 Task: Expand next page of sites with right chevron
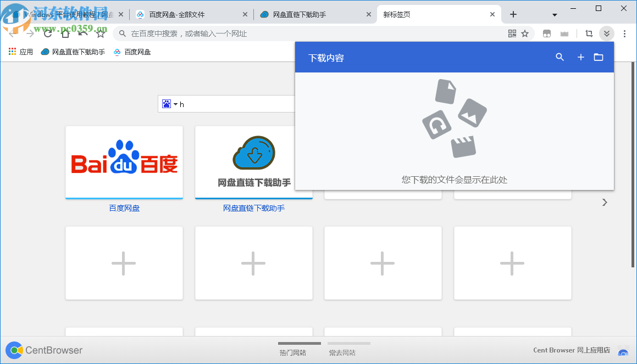tap(605, 202)
